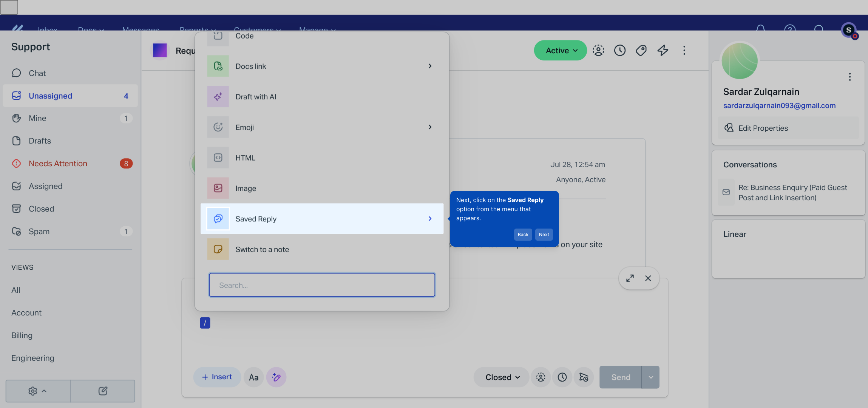Choose Docs link from insert menu
The height and width of the screenshot is (408, 868).
point(322,66)
